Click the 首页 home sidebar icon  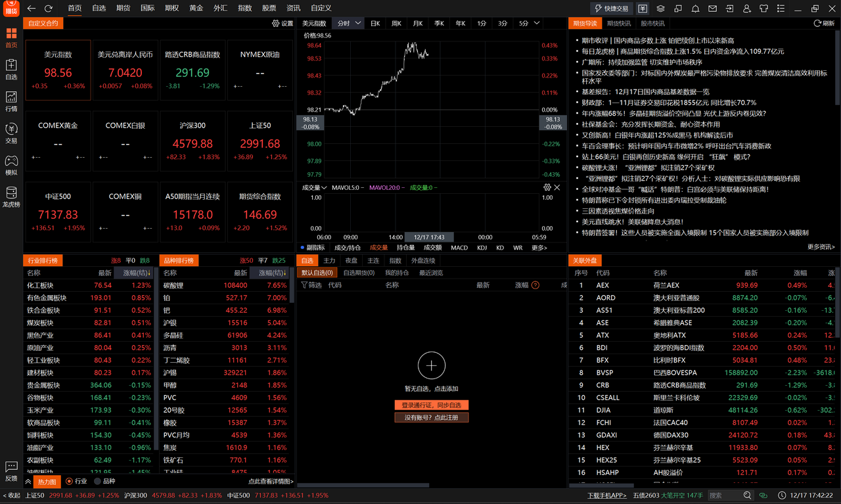[11, 37]
